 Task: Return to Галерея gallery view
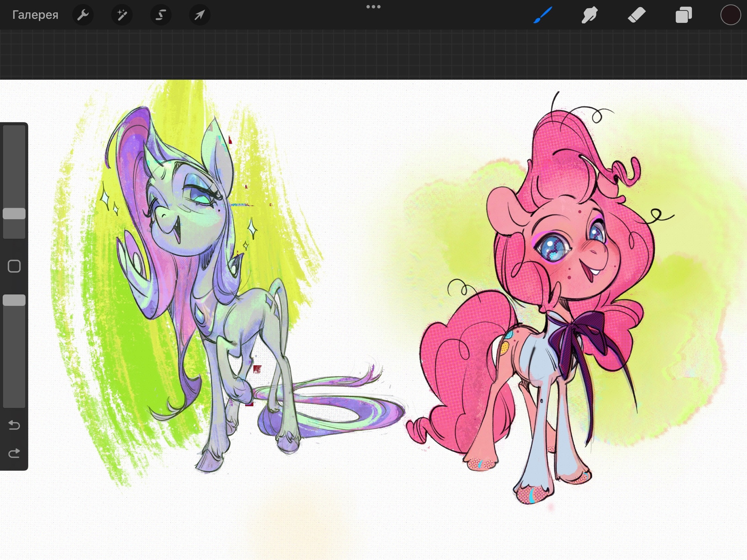pos(35,15)
